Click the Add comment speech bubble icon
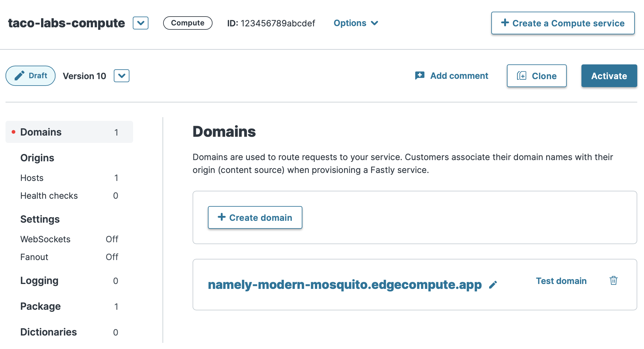 click(420, 75)
